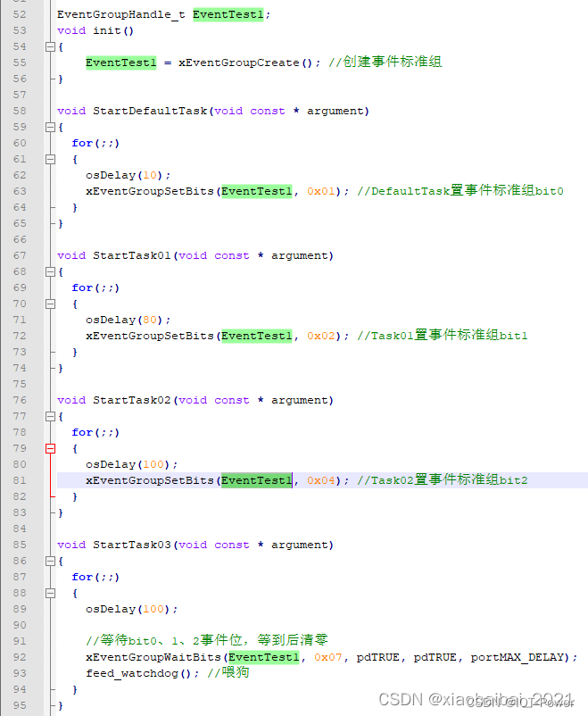588x716 pixels.
Task: Click StartTask02 function name on line 76
Action: click(x=132, y=401)
